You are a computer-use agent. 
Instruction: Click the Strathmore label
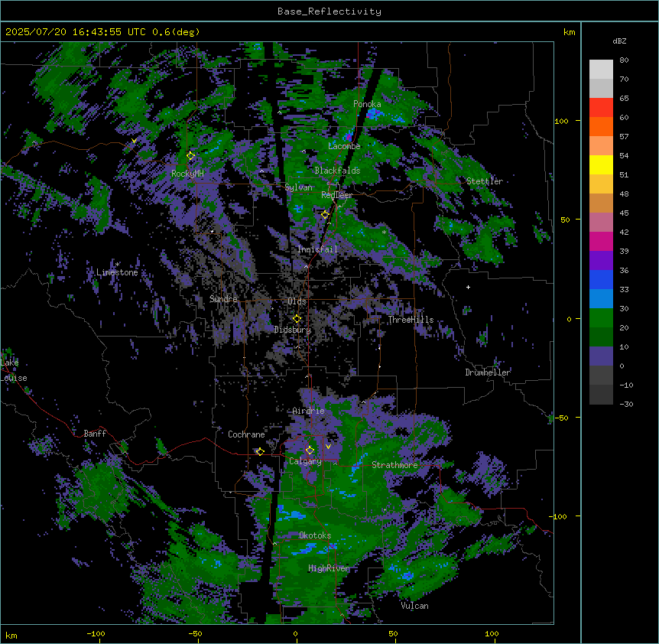click(x=394, y=465)
